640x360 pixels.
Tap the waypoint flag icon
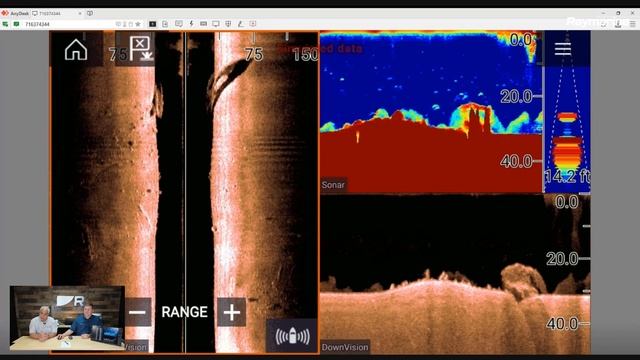pos(141,49)
